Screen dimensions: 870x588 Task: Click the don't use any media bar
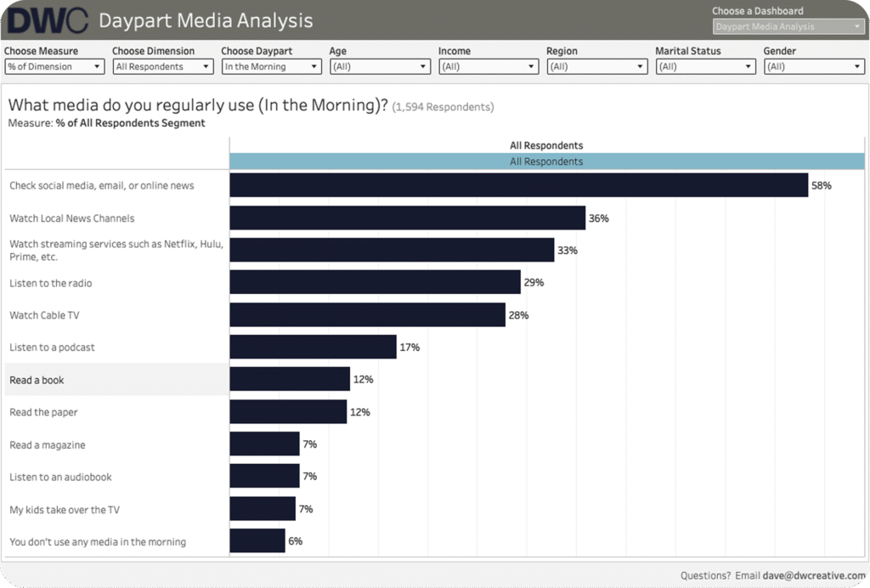coord(257,541)
